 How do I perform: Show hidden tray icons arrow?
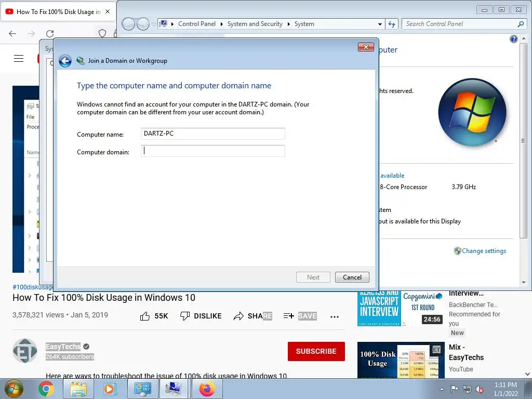click(x=442, y=389)
